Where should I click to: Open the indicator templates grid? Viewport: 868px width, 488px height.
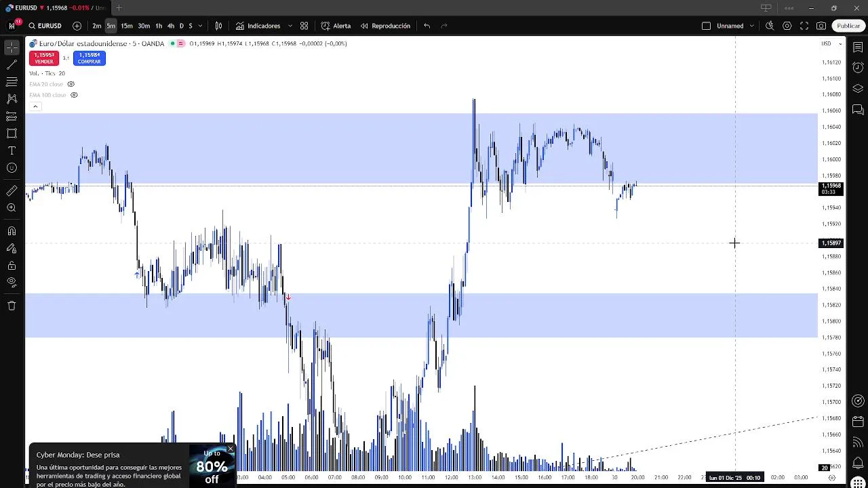[304, 26]
